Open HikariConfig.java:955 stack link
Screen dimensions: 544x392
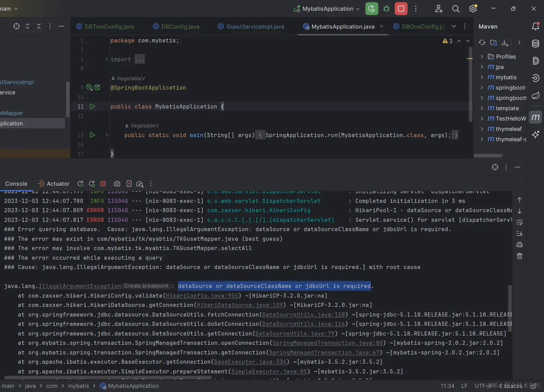point(202,296)
